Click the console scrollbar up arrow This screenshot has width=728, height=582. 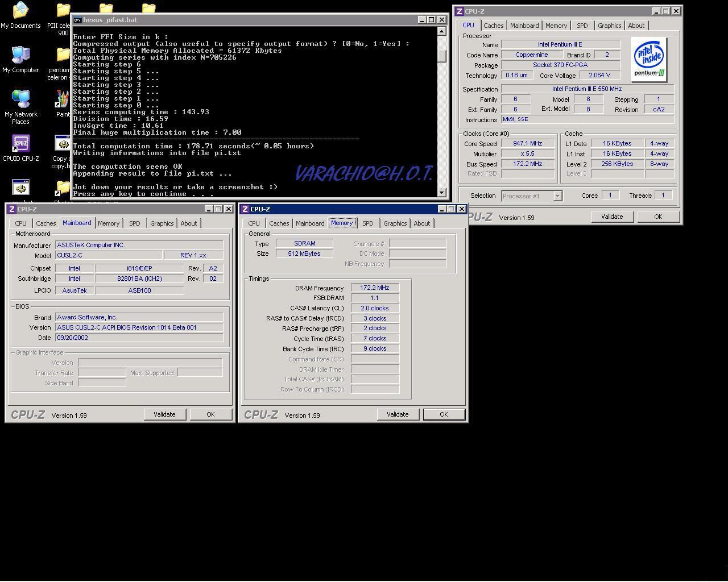click(442, 32)
